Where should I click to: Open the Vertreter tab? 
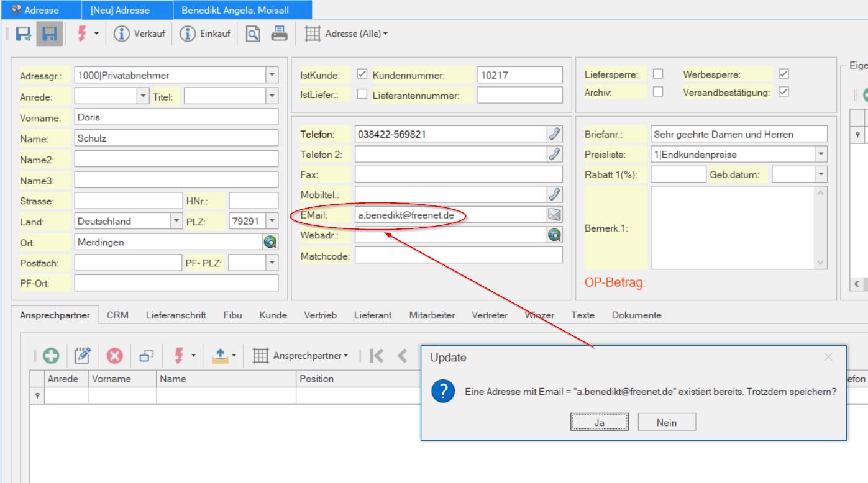[x=490, y=315]
